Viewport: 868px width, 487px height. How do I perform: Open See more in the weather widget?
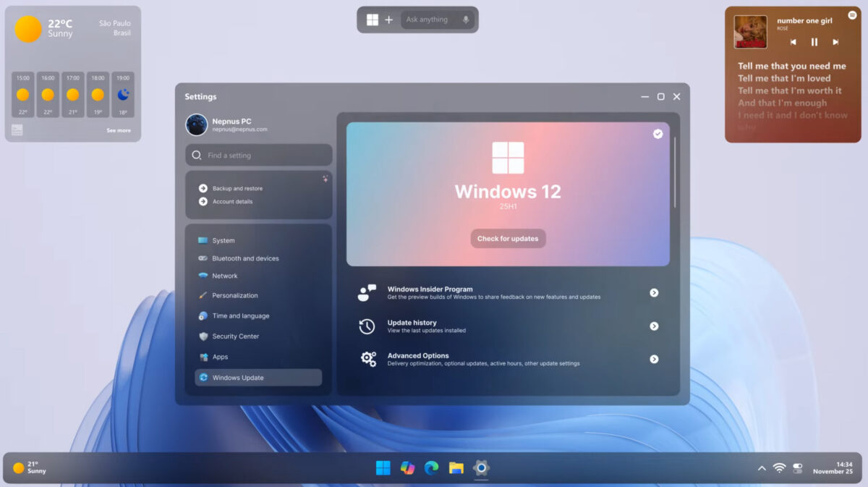118,130
